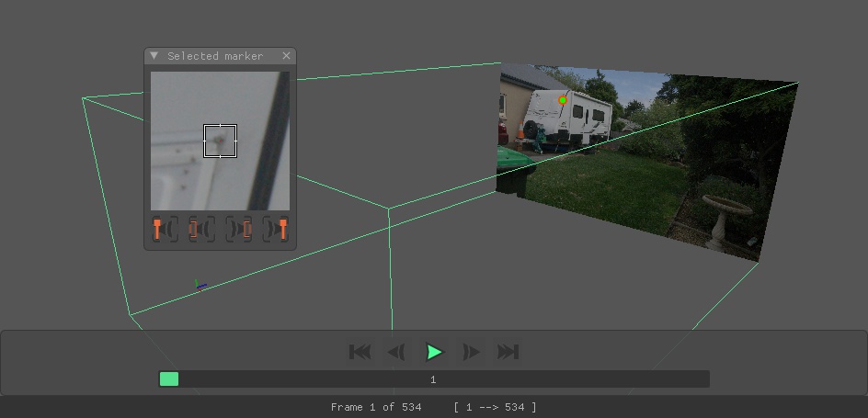The image size is (868, 418).
Task: Collapse the Selected marker panel
Action: pos(154,56)
